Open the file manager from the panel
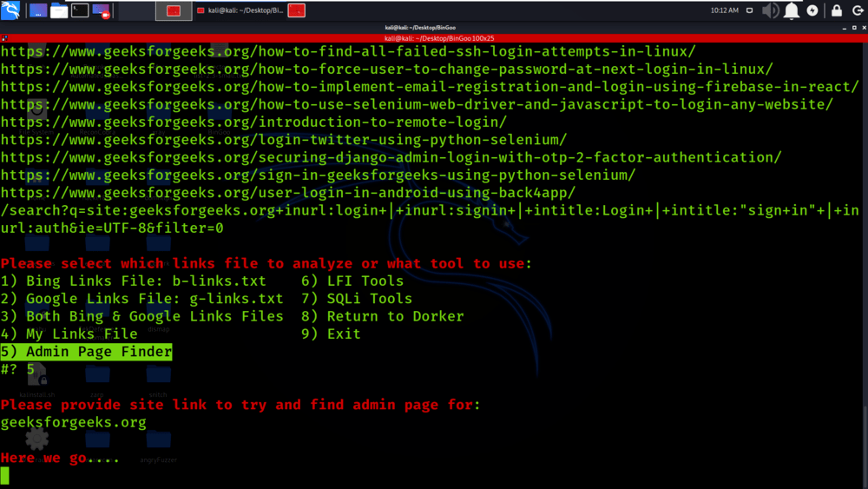868x489 pixels. [x=59, y=10]
